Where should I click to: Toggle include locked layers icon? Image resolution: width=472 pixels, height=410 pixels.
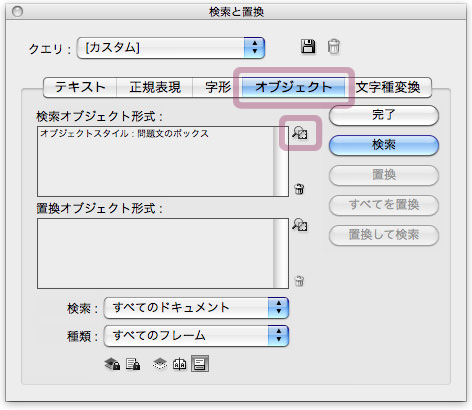112,364
